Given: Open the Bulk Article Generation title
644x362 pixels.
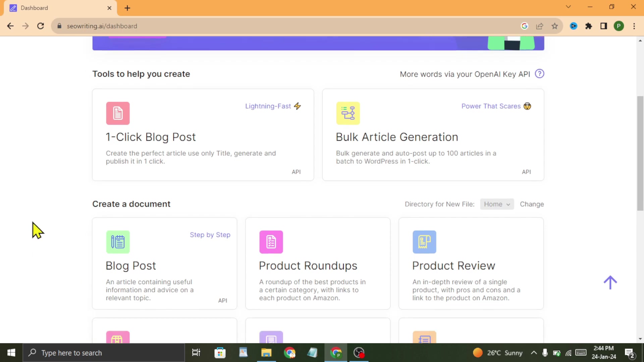Looking at the screenshot, I should [x=397, y=137].
